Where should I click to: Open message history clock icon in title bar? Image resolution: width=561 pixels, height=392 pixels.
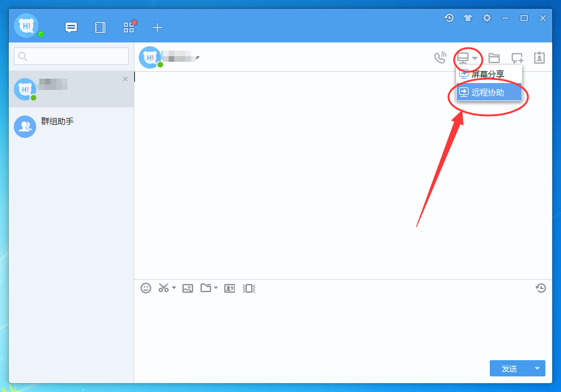449,18
